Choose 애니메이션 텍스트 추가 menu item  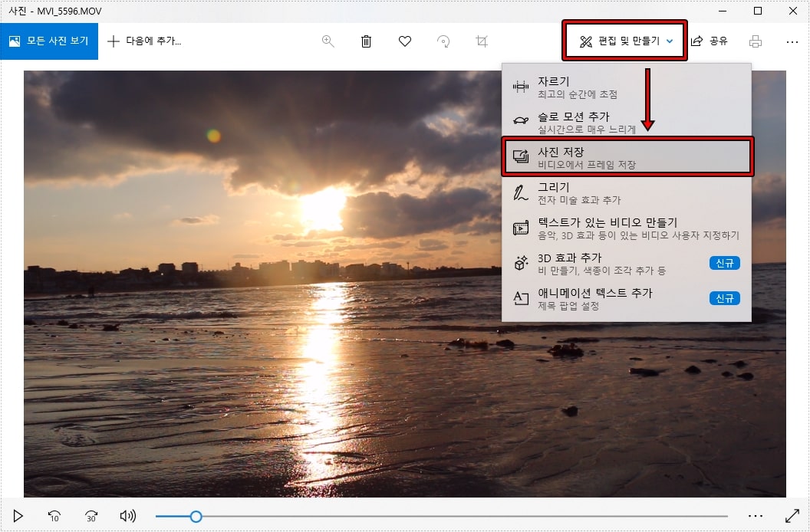click(626, 298)
